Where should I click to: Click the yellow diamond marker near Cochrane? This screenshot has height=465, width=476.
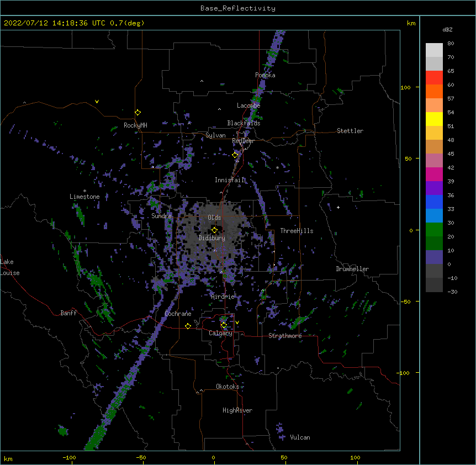pos(188,326)
